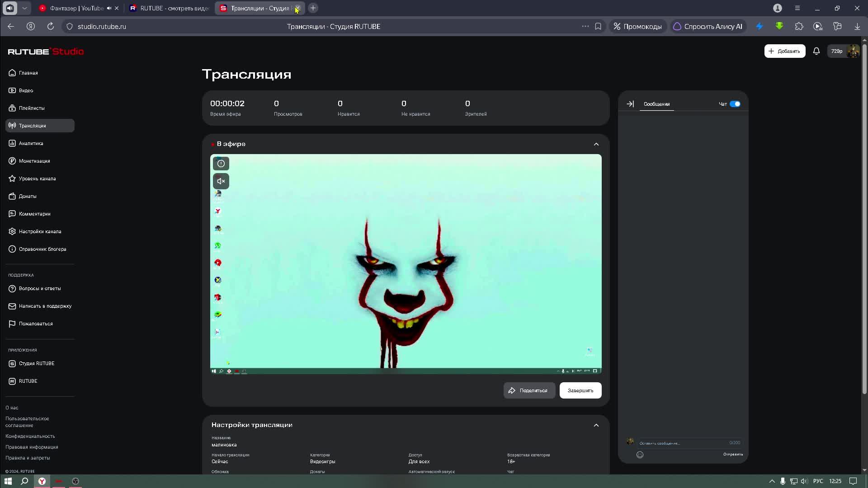
Task: Switch РУС input language
Action: (818, 481)
